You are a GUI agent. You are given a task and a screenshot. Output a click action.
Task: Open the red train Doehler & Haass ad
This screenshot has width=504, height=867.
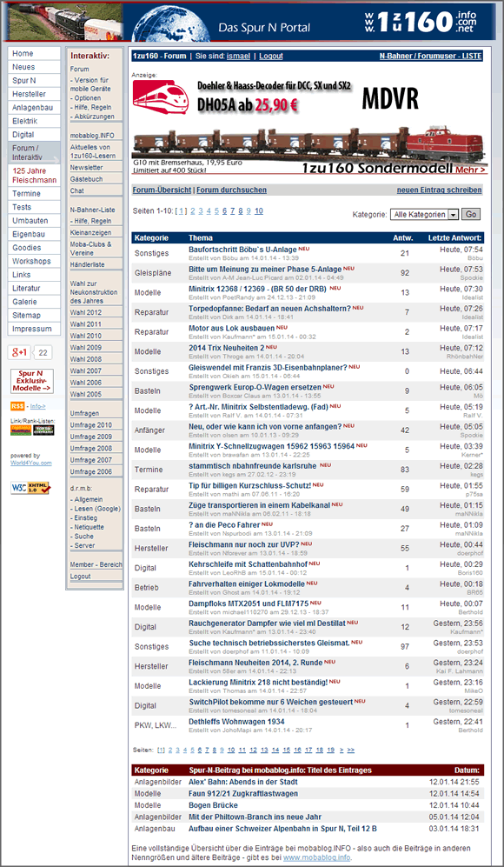point(160,98)
